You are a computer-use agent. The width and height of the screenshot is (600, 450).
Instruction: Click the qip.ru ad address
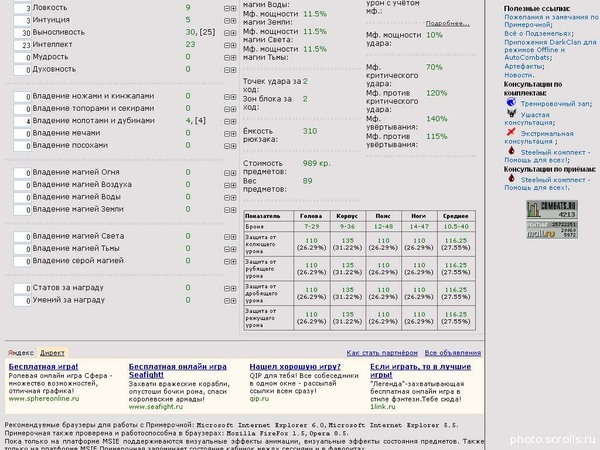point(259,398)
